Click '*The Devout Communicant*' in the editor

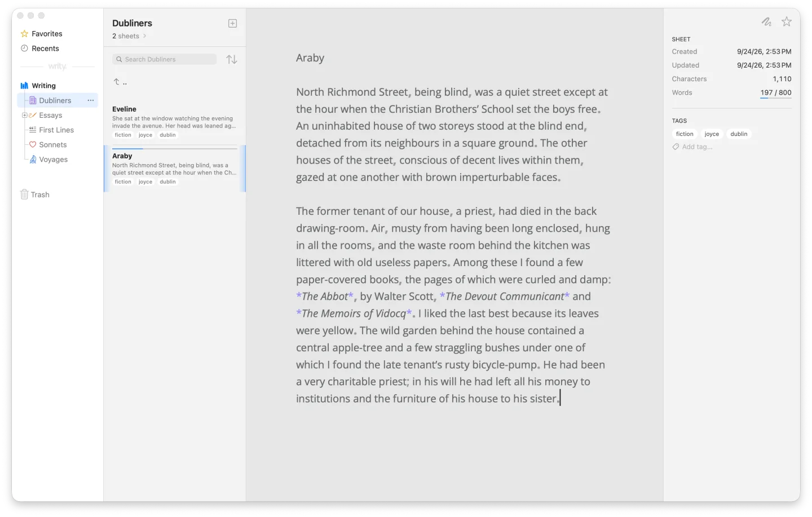point(505,297)
